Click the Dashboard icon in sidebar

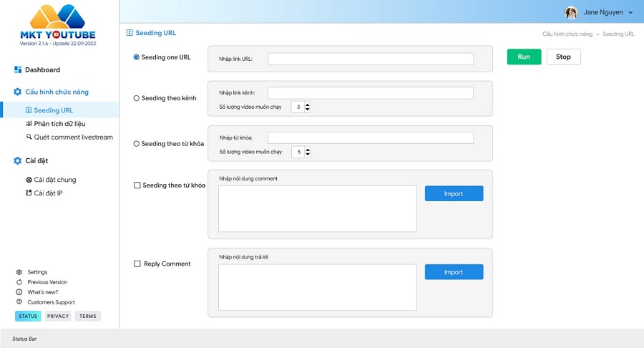(x=18, y=70)
